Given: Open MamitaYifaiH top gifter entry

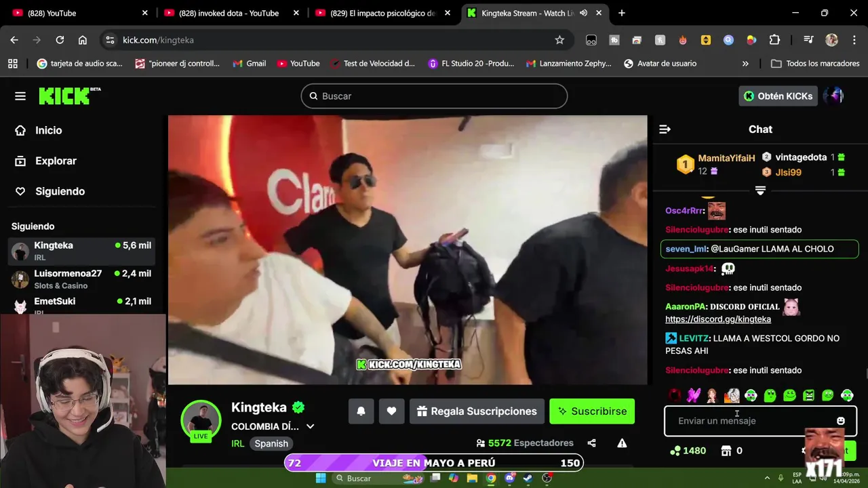Looking at the screenshot, I should click(716, 164).
